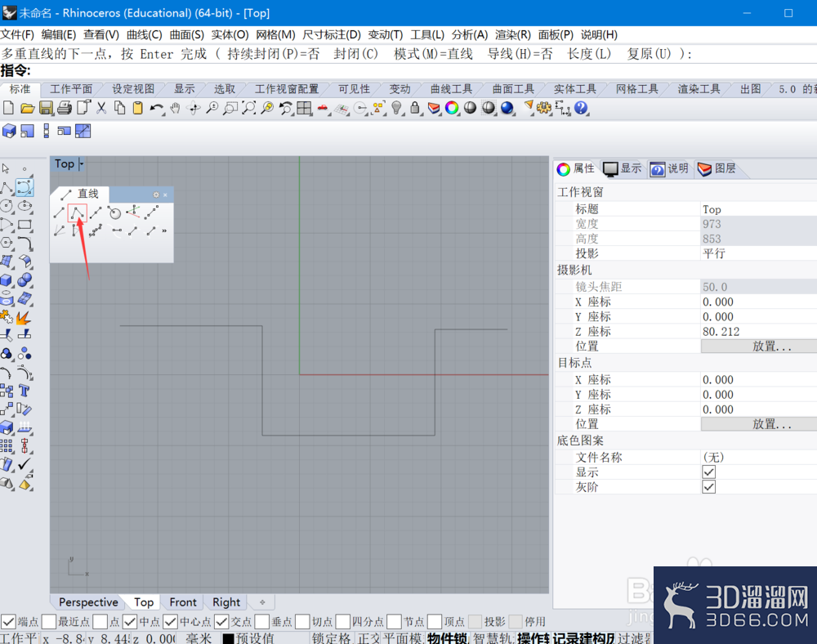The height and width of the screenshot is (644, 817).
Task: Toggle the 端点 osnap checkbox
Action: pos(8,621)
